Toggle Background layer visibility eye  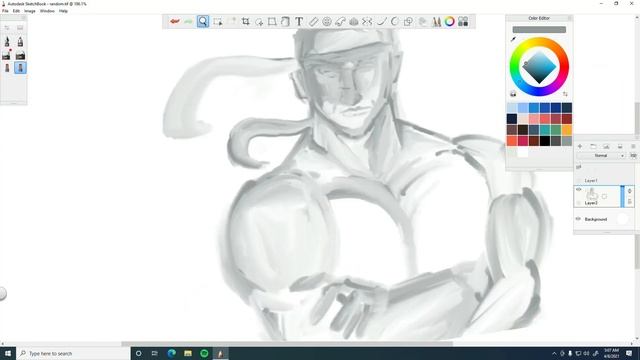(578, 219)
